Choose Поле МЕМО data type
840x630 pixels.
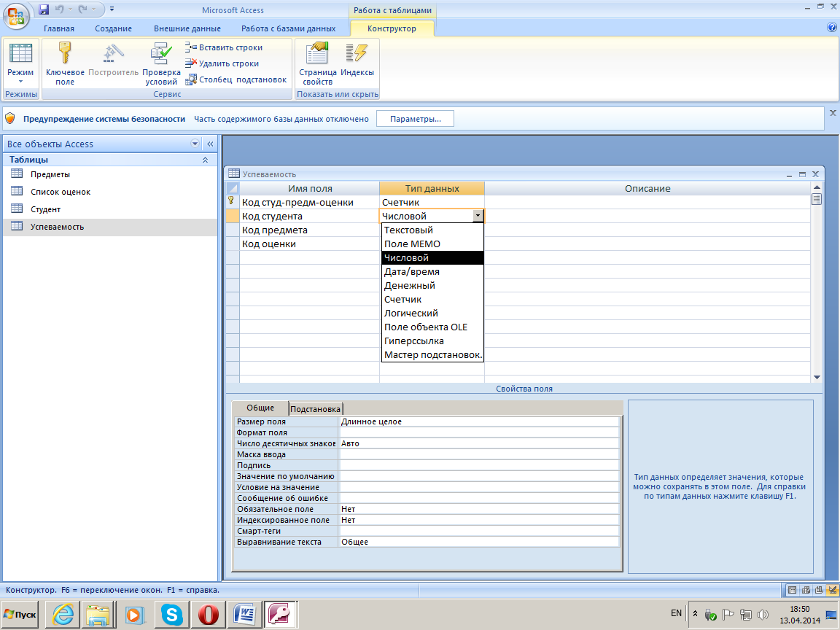[x=432, y=244]
